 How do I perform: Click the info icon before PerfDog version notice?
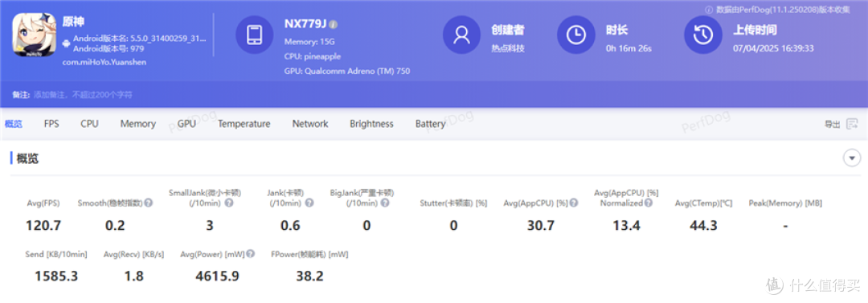709,10
